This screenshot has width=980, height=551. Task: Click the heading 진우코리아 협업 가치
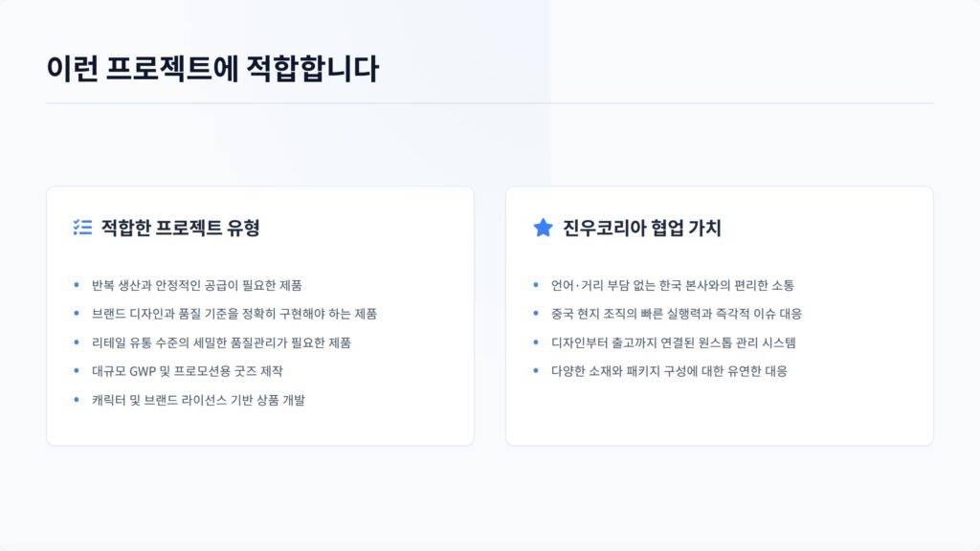pos(642,228)
